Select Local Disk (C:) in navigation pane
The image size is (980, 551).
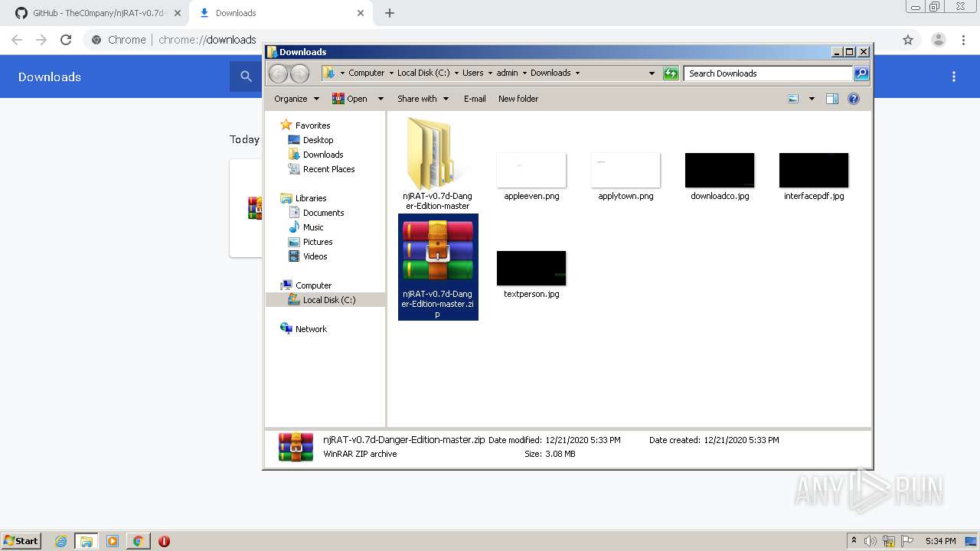pyautogui.click(x=325, y=300)
